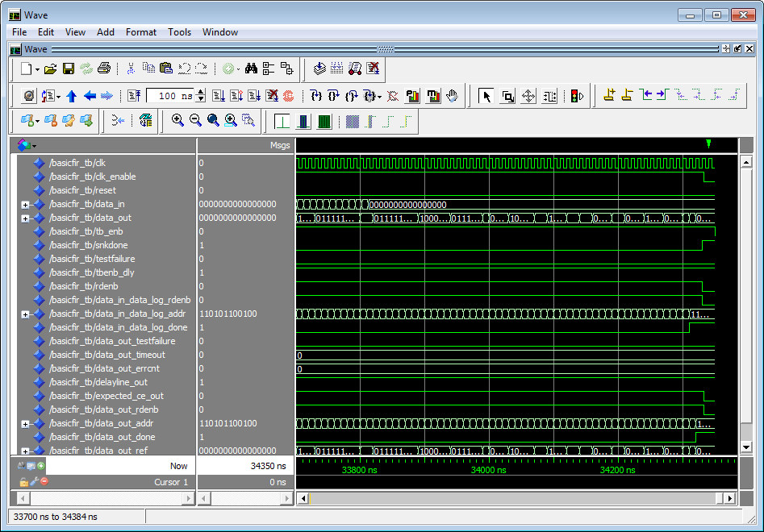The height and width of the screenshot is (532, 764).
Task: Click the Break simulation red-circle icon
Action: click(x=288, y=96)
